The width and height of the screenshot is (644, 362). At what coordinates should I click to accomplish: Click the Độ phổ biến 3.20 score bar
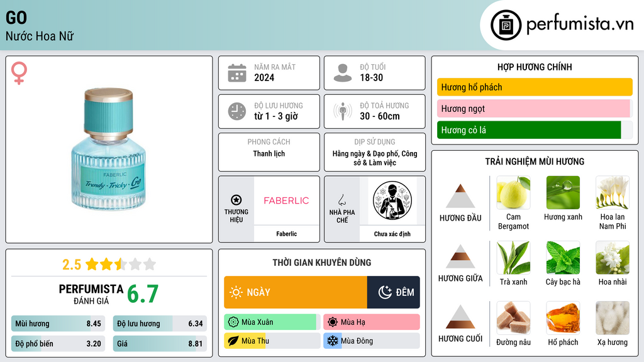58,344
